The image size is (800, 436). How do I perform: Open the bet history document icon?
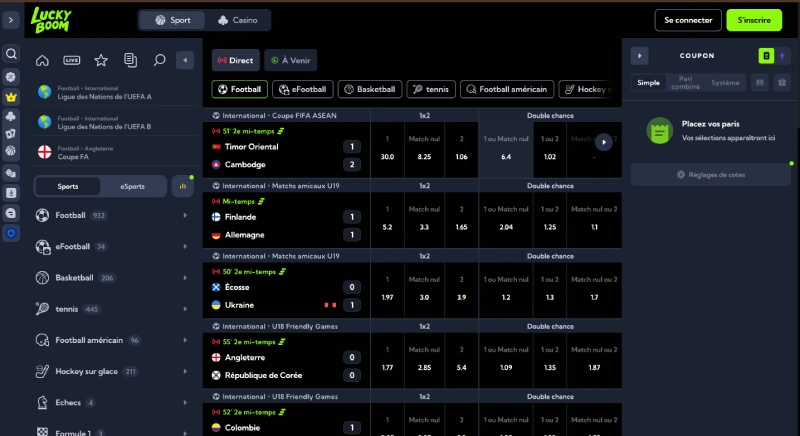tap(131, 60)
